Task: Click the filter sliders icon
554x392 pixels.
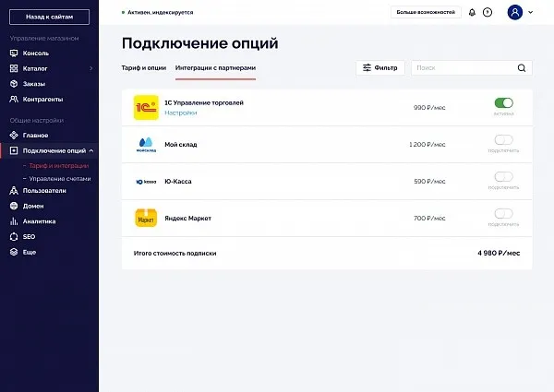Action: pyautogui.click(x=367, y=67)
